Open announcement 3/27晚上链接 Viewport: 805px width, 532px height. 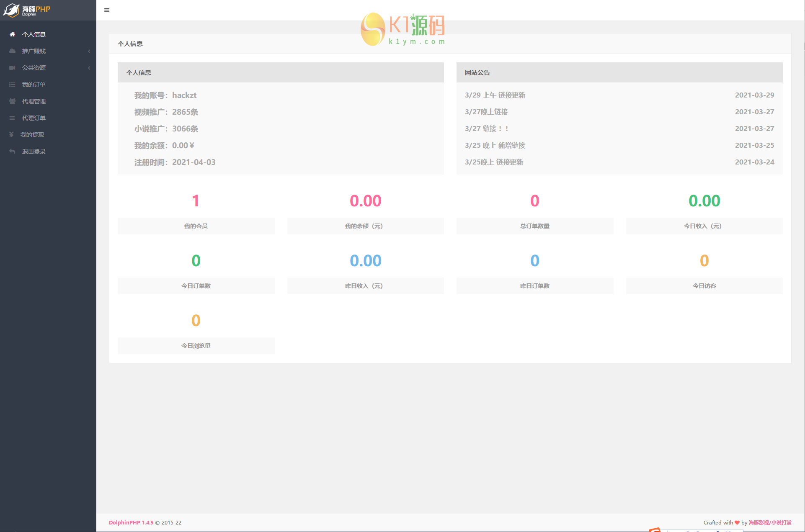[x=486, y=112]
